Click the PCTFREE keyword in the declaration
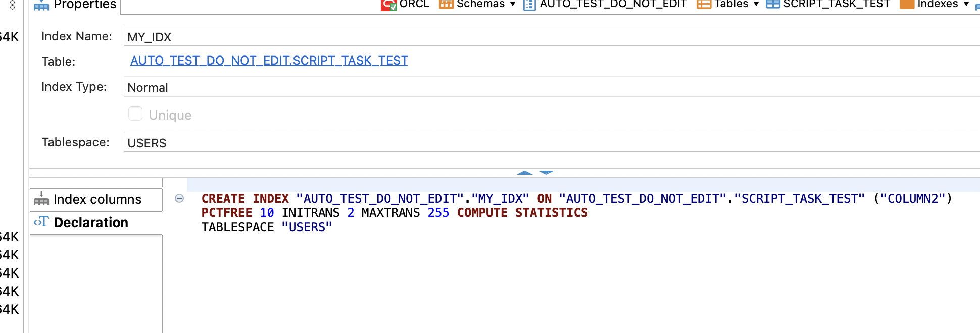 [x=227, y=213]
